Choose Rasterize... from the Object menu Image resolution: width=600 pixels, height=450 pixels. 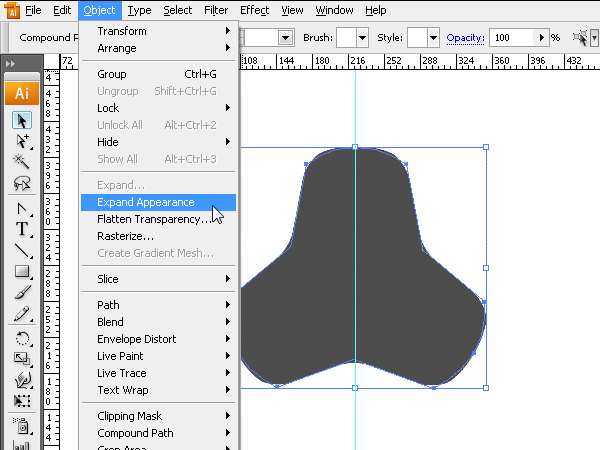[125, 236]
